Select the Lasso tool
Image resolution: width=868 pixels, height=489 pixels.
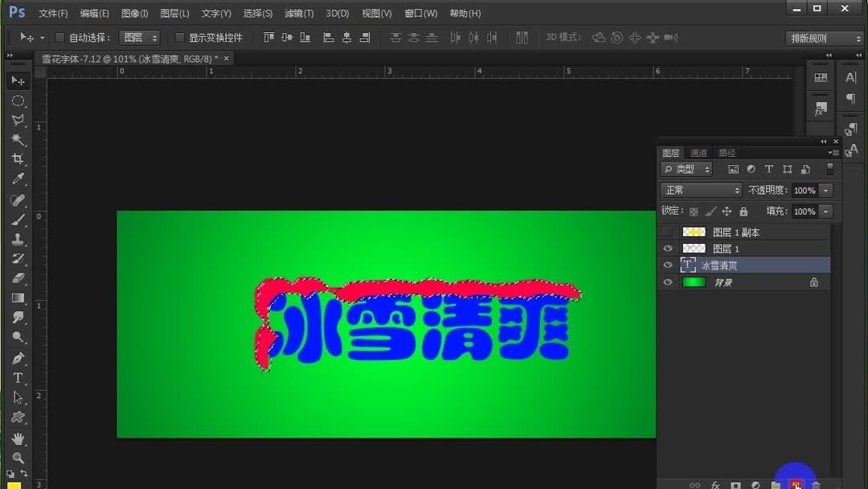(18, 120)
